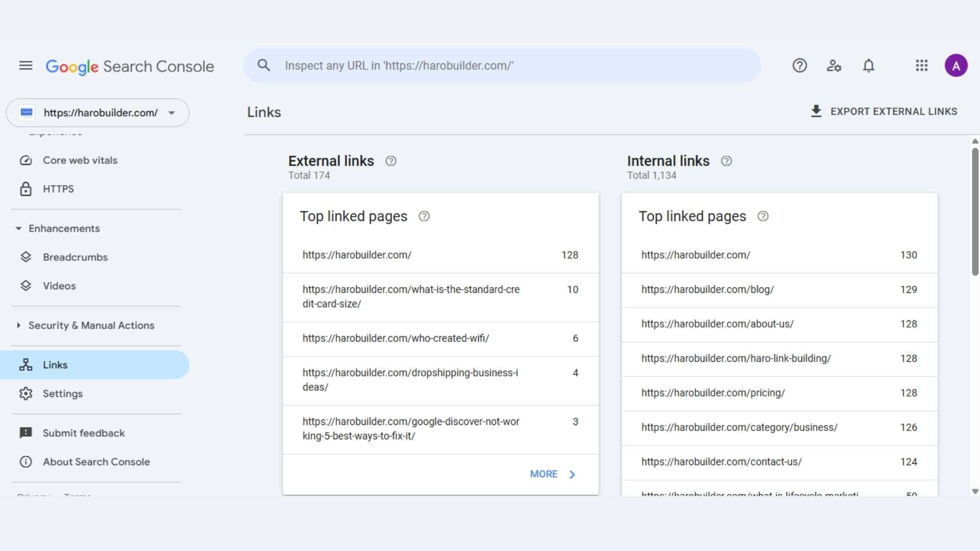Open dropshipping-business-ideas external row
The image size is (980, 551).
(x=440, y=381)
